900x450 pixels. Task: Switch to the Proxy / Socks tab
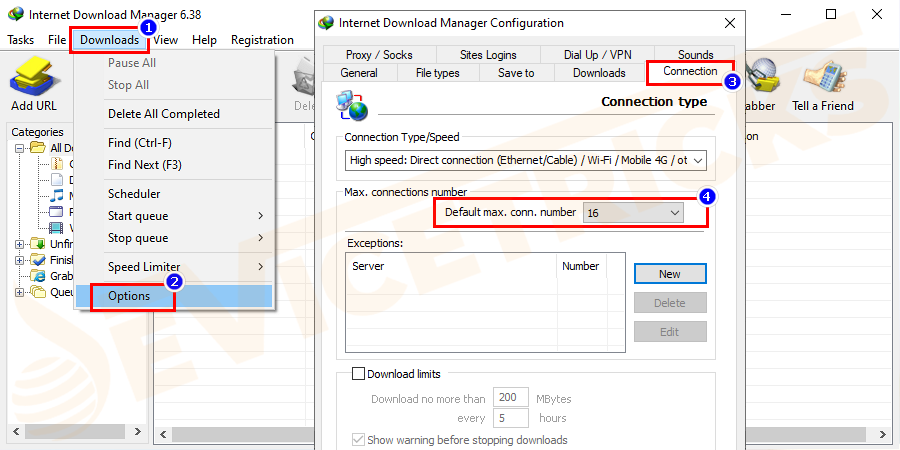point(379,55)
